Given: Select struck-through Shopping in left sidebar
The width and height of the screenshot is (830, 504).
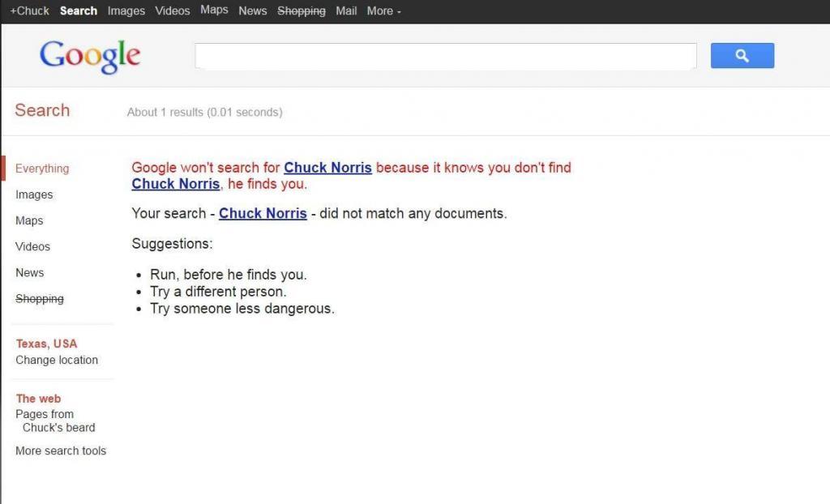Looking at the screenshot, I should [x=40, y=298].
